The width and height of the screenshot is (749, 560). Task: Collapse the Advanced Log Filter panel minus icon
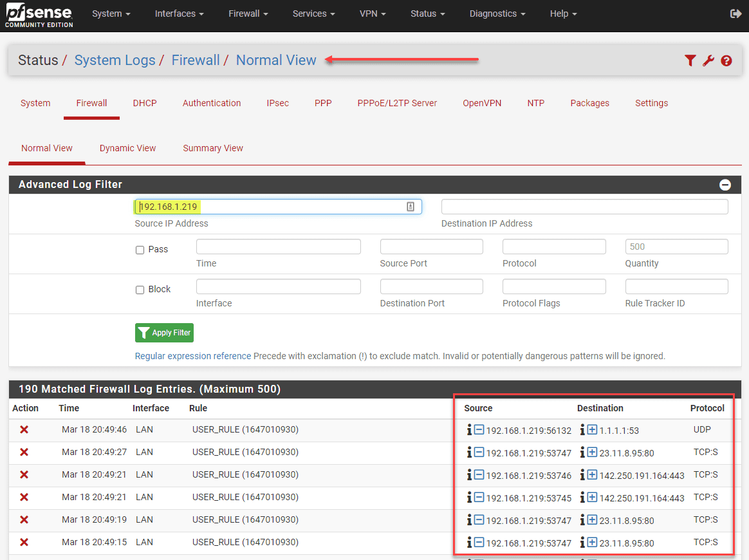[x=725, y=185]
